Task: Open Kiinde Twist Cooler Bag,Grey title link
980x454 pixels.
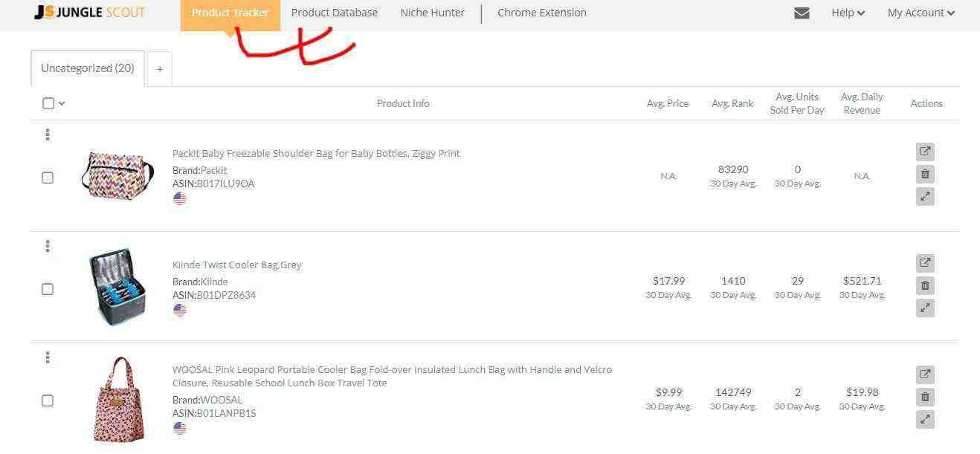Action: tap(237, 265)
